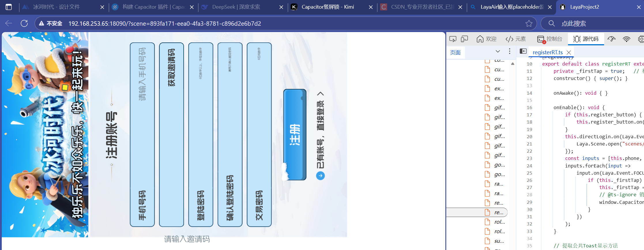
Task: Open the Network wifi icon tab
Action: [626, 39]
